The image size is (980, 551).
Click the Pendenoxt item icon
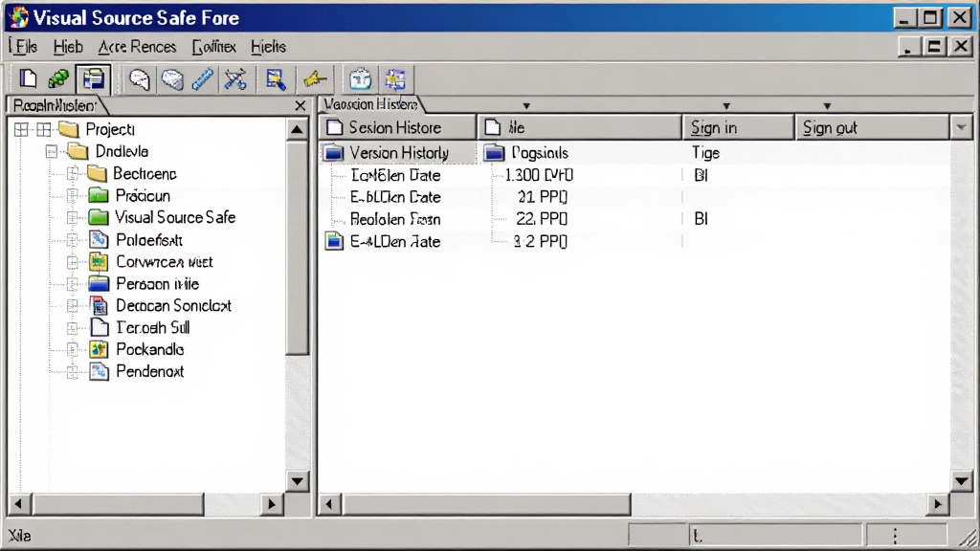click(99, 371)
